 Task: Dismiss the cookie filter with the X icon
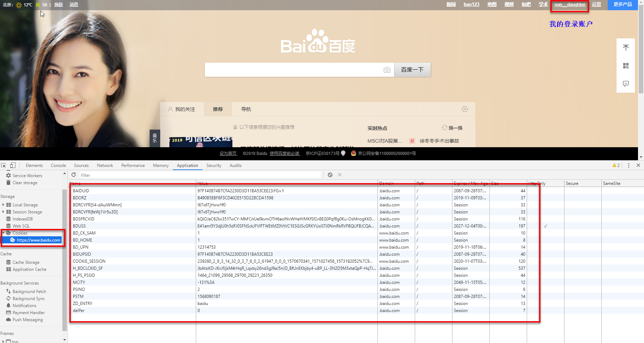point(339,175)
